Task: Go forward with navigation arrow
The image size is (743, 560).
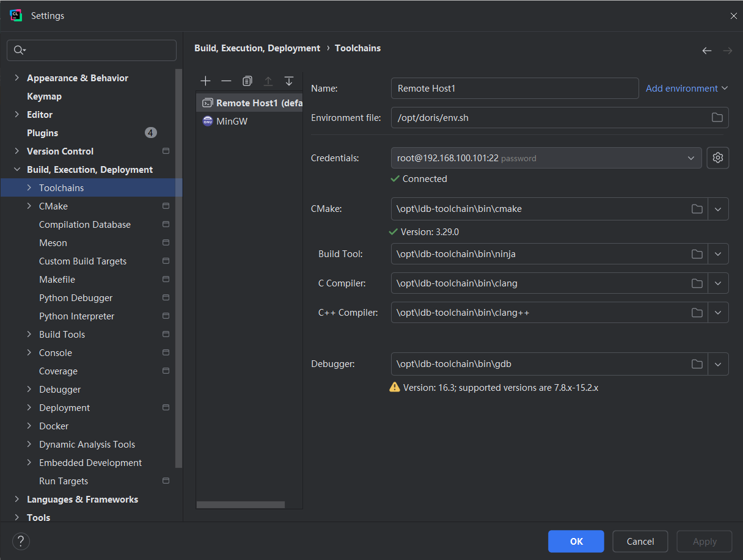Action: pos(728,51)
